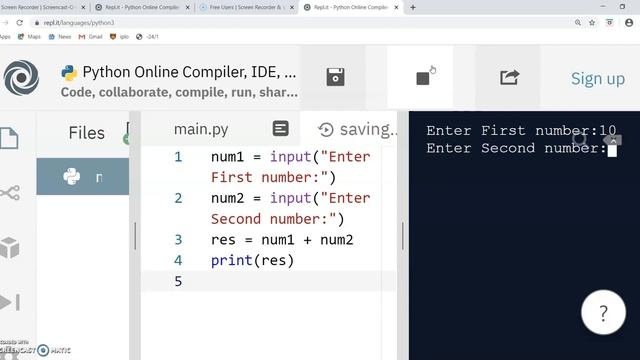Open the Gmail bookmark

(x=90, y=37)
